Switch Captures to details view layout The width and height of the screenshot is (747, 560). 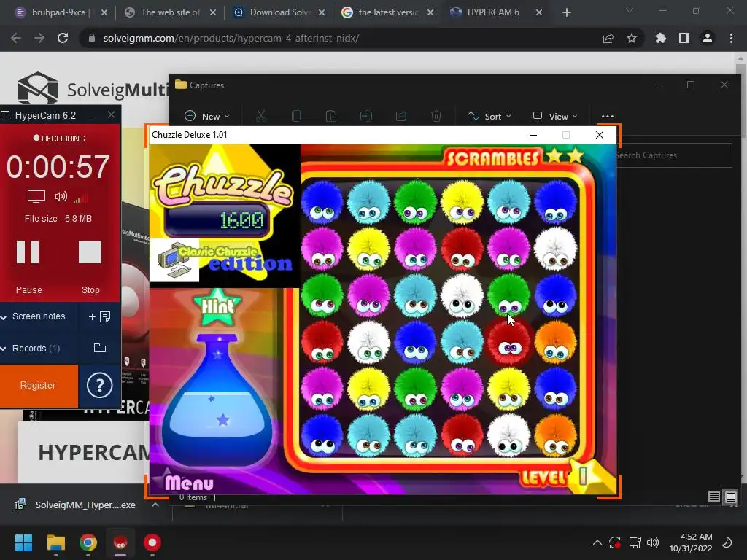click(713, 497)
